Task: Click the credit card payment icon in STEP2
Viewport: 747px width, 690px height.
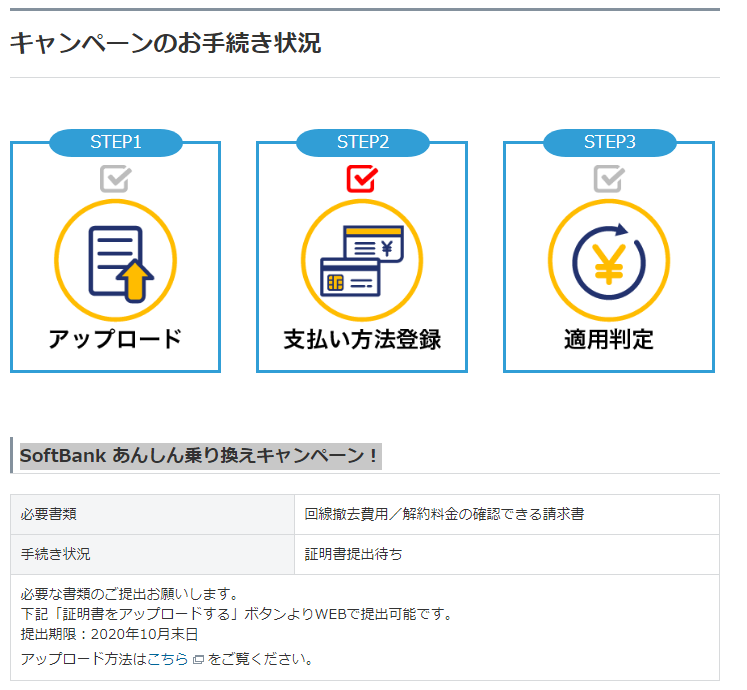Action: (x=362, y=261)
